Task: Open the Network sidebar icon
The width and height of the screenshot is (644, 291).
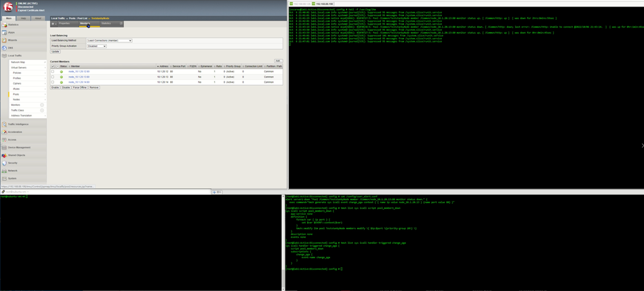Action: (x=4, y=170)
